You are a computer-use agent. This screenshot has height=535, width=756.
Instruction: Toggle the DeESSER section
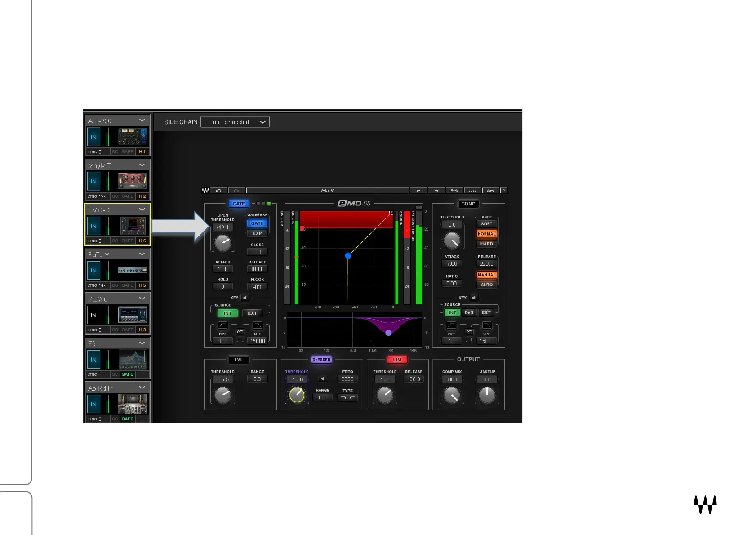(x=321, y=360)
